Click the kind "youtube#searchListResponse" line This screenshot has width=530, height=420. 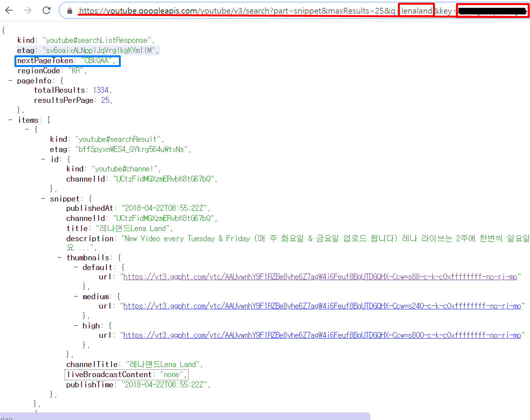pyautogui.click(x=86, y=40)
